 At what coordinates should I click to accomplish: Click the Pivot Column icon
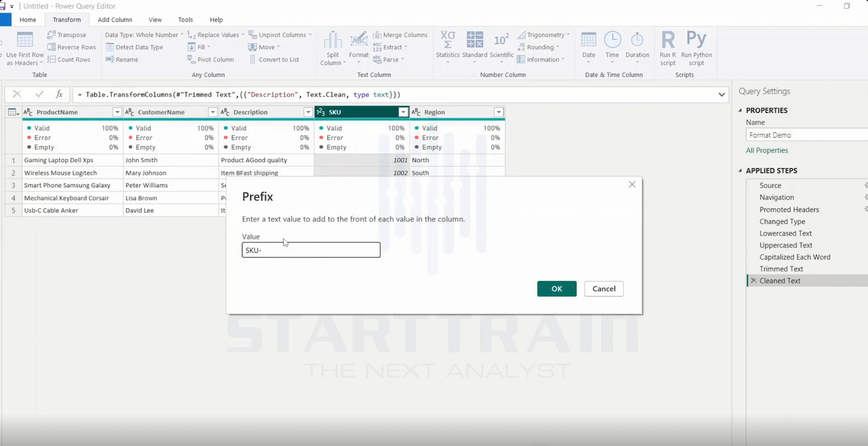(192, 59)
